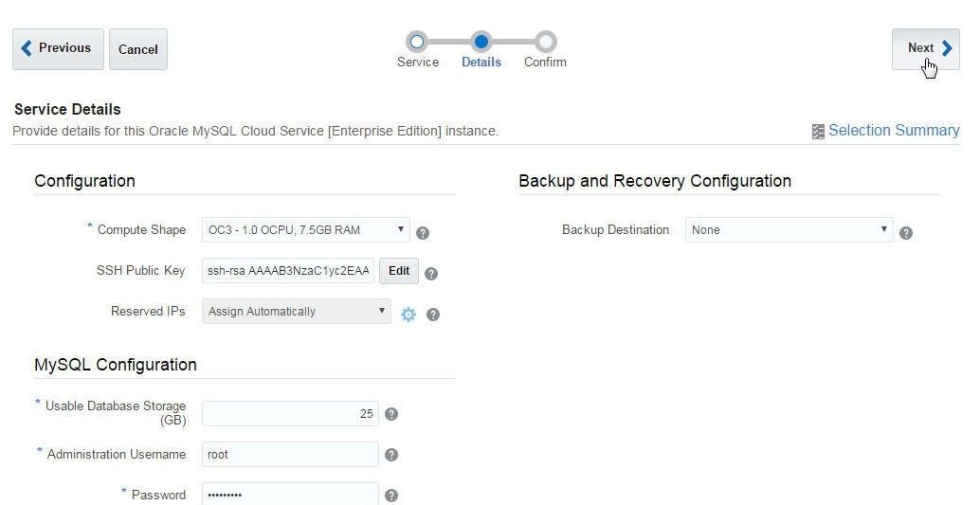The width and height of the screenshot is (980, 505).
Task: Click the help icon next to Backup Destination
Action: [x=906, y=233]
